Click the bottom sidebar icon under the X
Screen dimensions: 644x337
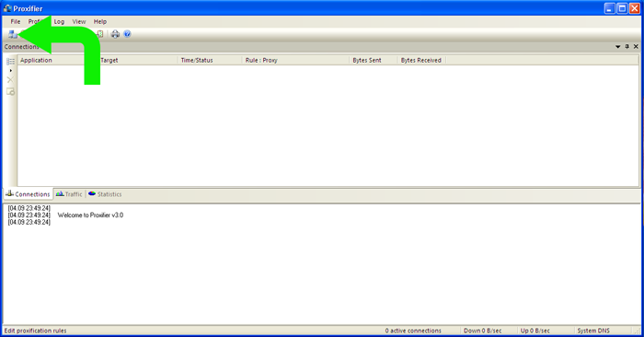11,92
